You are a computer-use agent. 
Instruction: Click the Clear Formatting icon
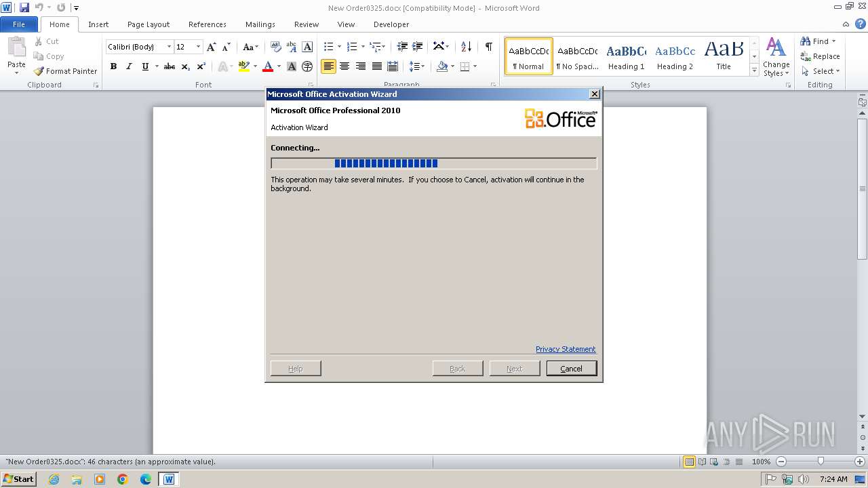tap(276, 47)
